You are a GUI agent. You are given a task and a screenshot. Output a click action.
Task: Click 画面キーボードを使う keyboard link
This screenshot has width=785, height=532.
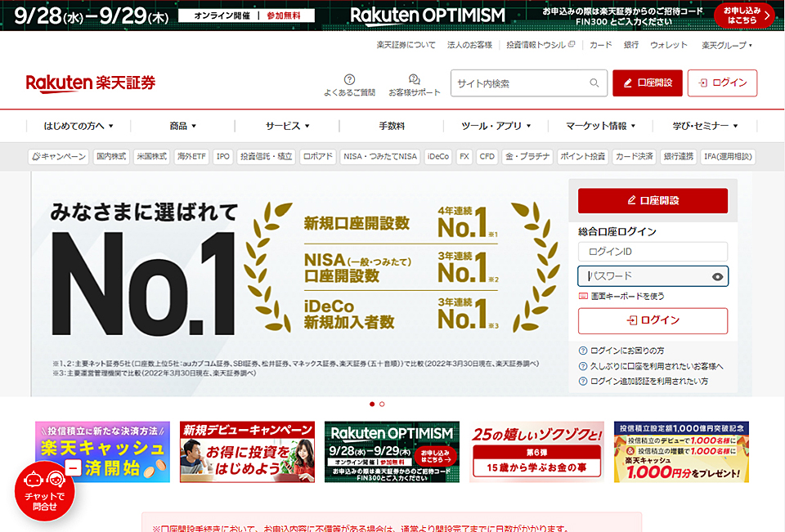pyautogui.click(x=621, y=297)
